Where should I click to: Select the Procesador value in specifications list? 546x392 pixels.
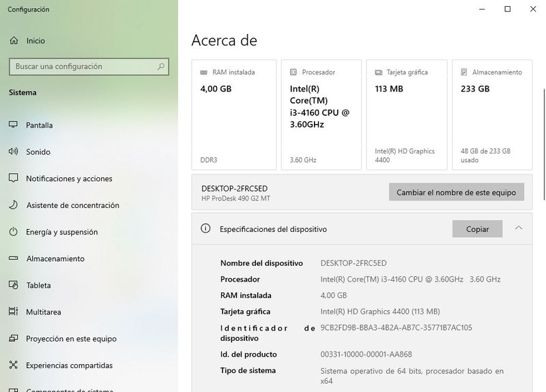pyautogui.click(x=411, y=280)
